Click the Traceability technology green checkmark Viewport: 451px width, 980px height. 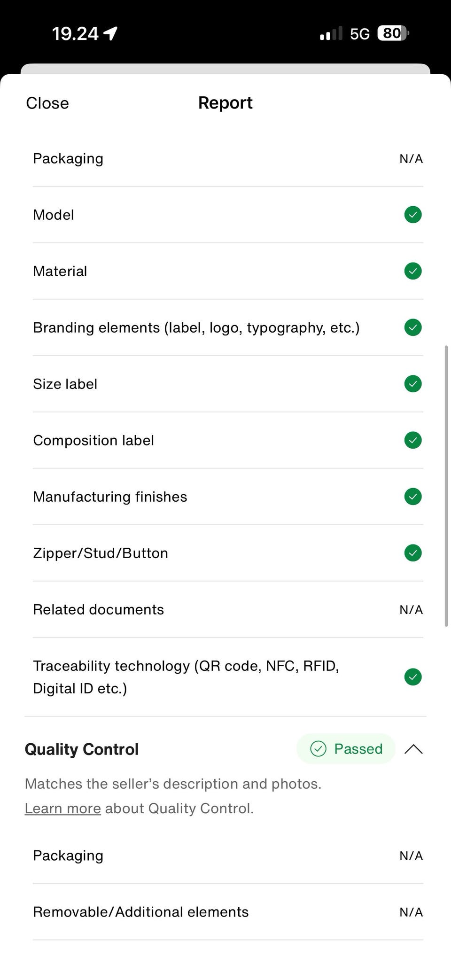click(413, 677)
